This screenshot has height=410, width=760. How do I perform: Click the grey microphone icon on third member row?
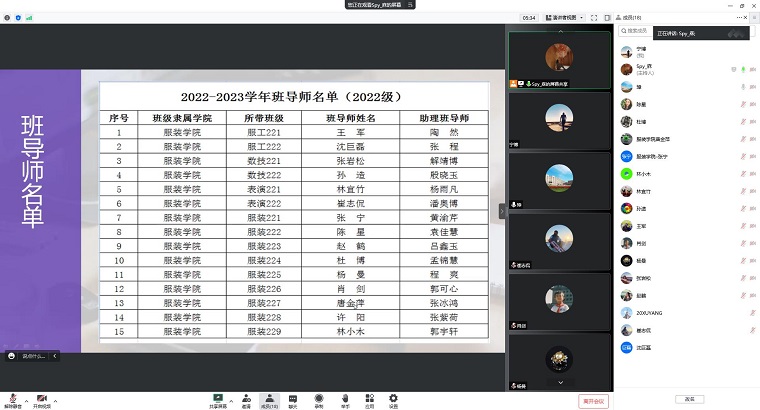point(743,87)
